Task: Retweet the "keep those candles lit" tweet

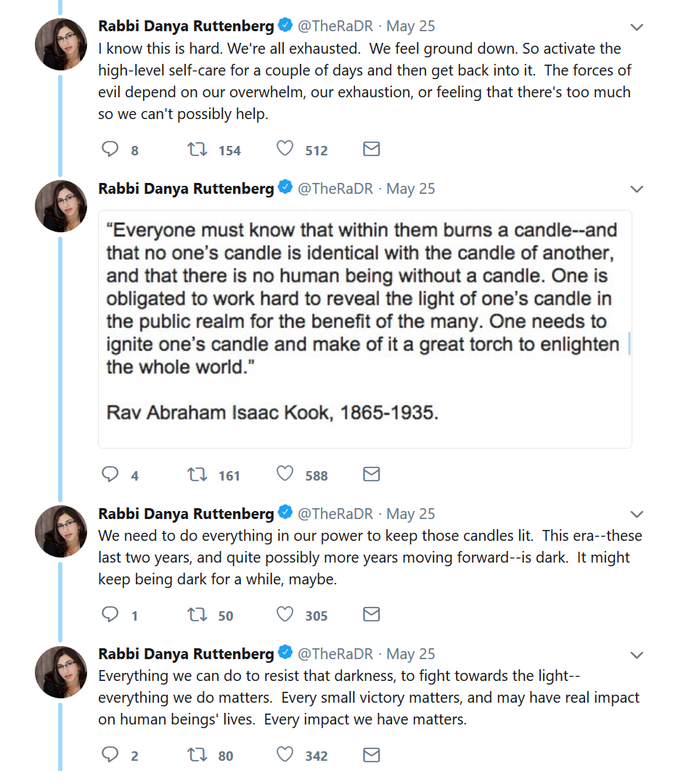Action: click(x=196, y=615)
